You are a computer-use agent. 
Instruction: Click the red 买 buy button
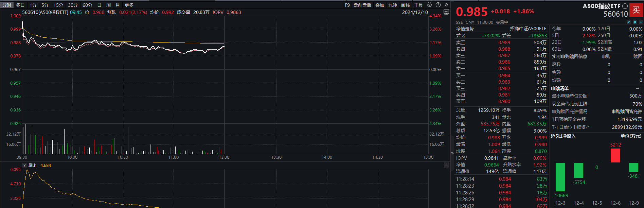point(636,10)
